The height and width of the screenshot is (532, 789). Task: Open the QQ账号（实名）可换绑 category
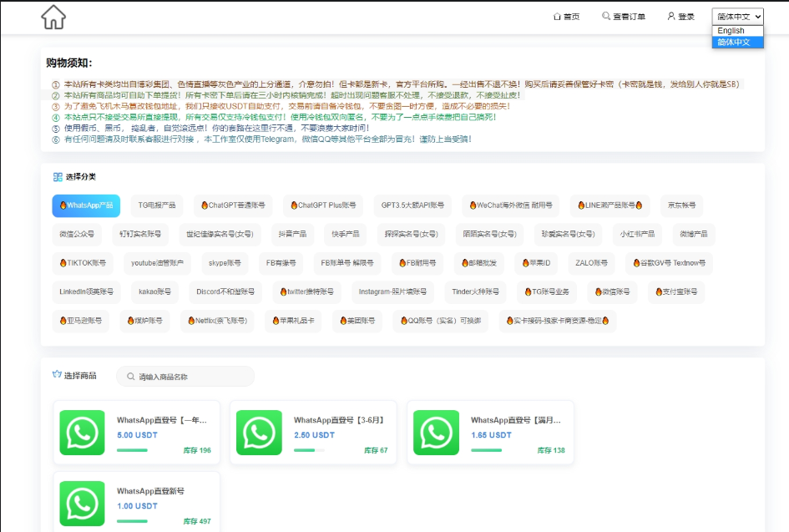point(441,321)
